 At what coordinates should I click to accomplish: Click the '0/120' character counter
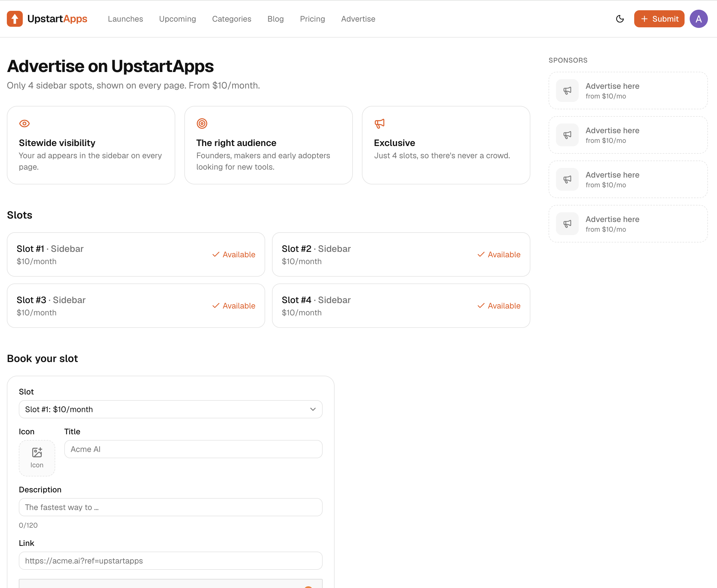(28, 525)
